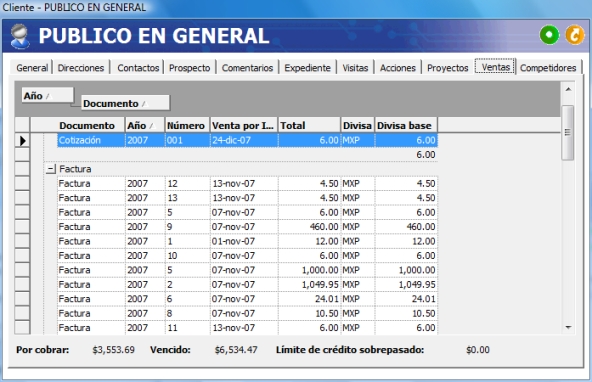Open the Comentarios tab
This screenshot has height=382, width=592.
pos(247,68)
